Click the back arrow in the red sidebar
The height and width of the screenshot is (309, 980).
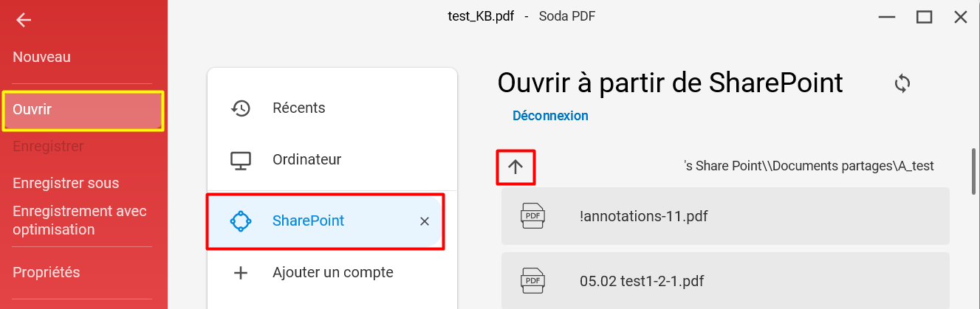click(x=24, y=20)
